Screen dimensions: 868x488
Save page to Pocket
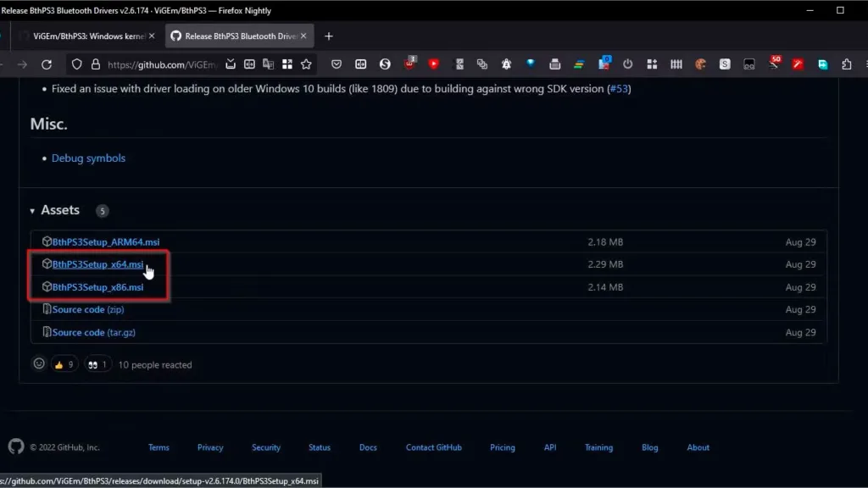[x=337, y=64]
